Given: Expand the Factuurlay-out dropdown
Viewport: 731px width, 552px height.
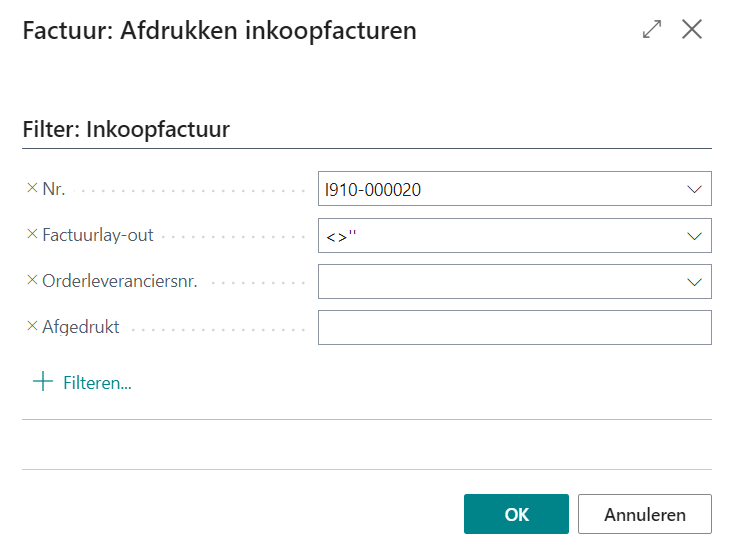Looking at the screenshot, I should [x=694, y=235].
